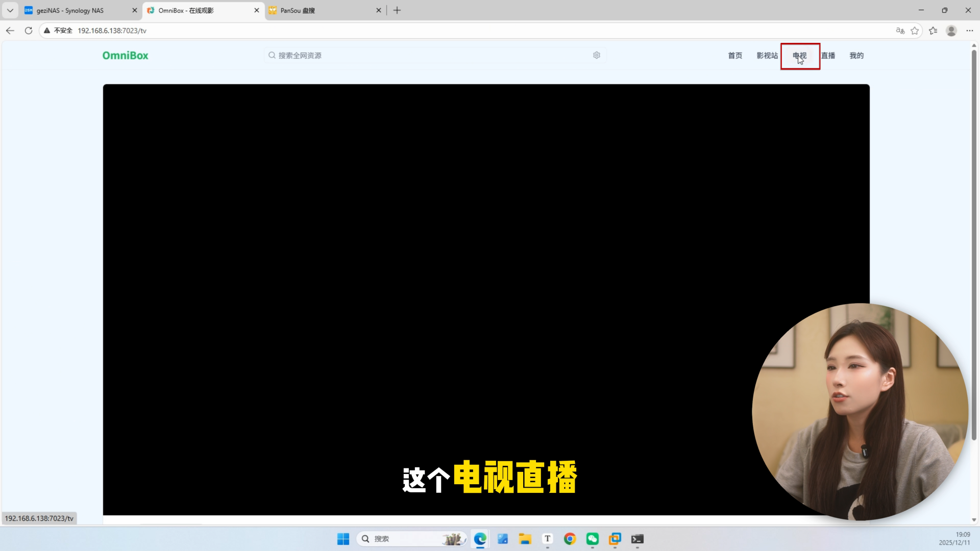The image size is (980, 551).
Task: Add page to favorites star
Action: coord(915,31)
